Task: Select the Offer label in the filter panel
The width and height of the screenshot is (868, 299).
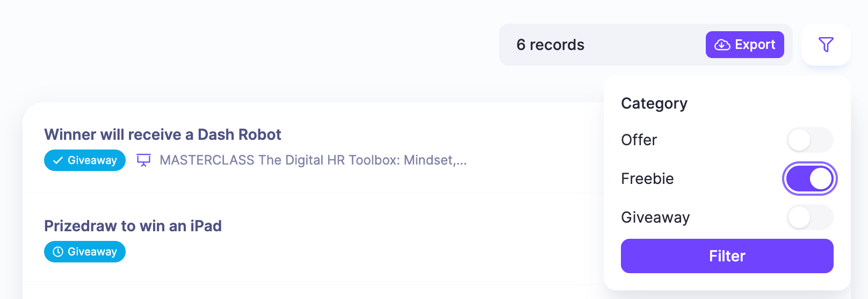Action: pos(639,140)
